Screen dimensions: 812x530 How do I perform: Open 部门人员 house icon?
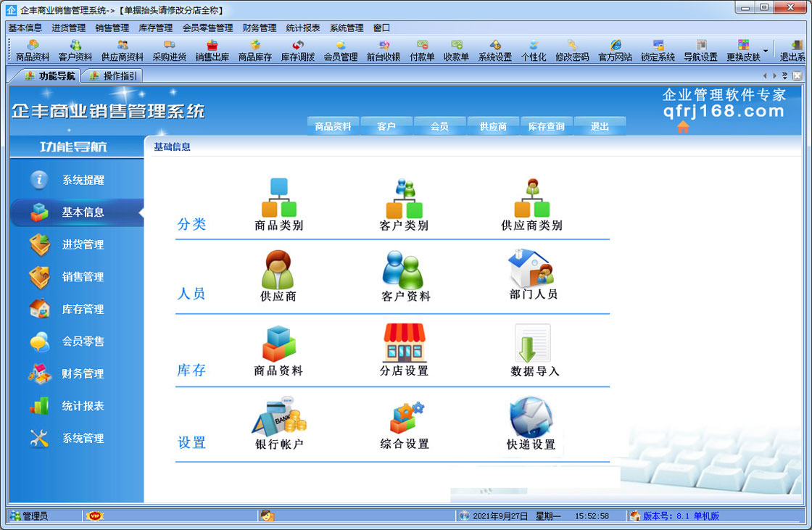(531, 269)
